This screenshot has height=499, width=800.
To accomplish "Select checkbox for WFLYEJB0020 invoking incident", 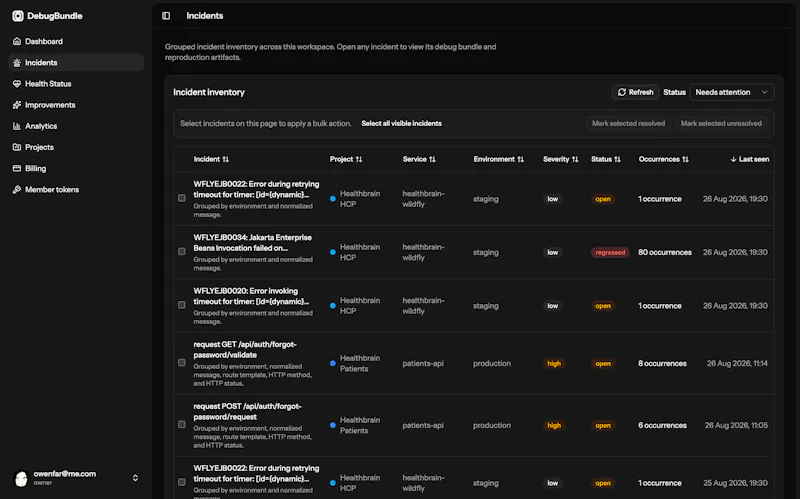I will (x=182, y=305).
